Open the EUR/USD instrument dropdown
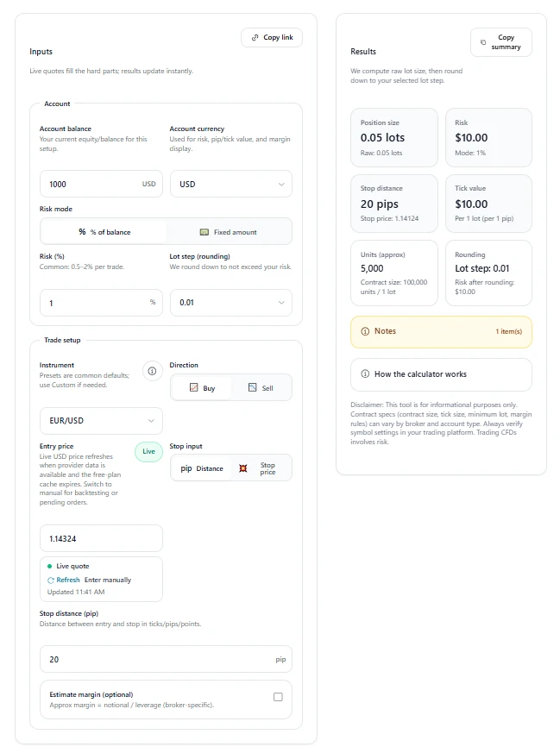560x753 pixels. pos(101,421)
